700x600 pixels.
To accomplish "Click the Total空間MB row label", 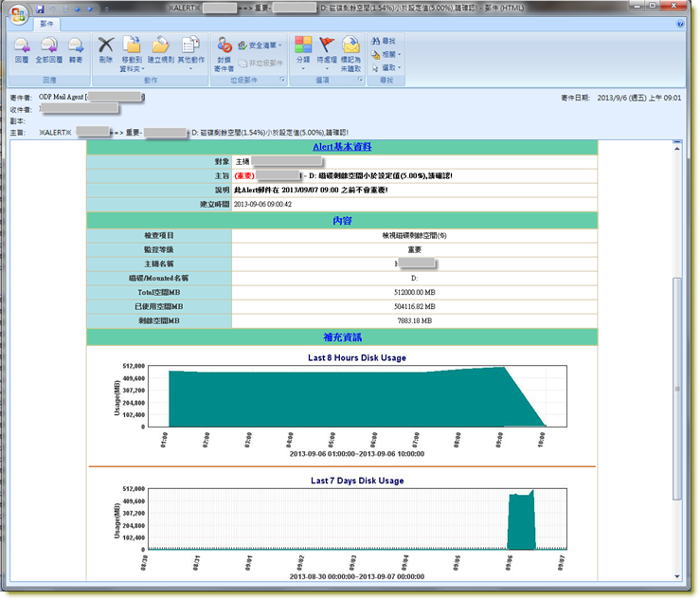I will (x=159, y=292).
